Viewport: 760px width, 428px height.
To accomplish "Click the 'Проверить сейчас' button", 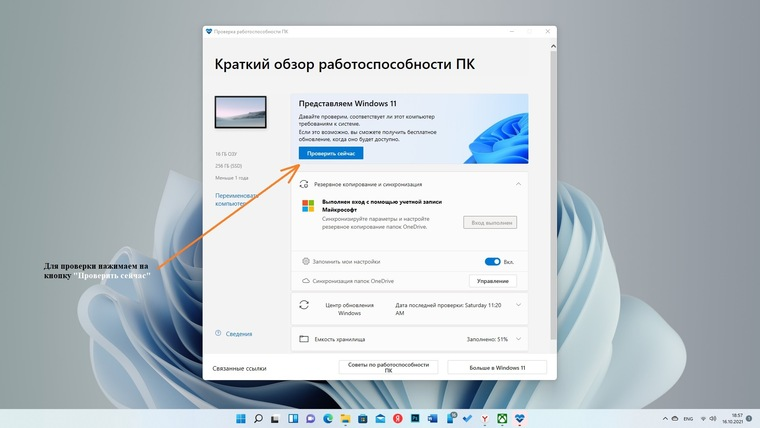I will coord(330,153).
